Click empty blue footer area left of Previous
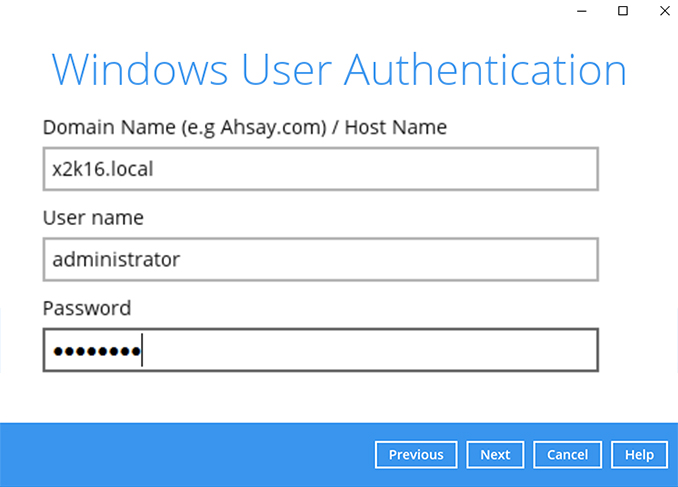Image resolution: width=678 pixels, height=487 pixels. (x=180, y=455)
